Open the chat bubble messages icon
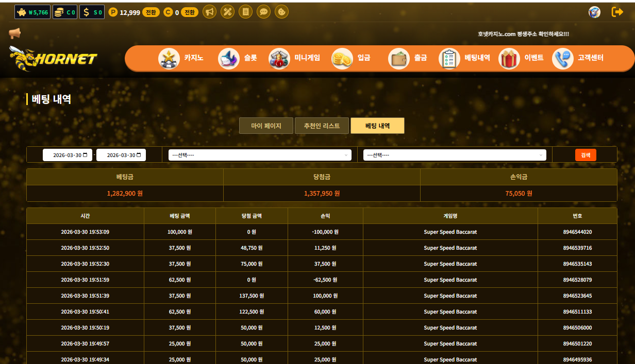635x364 pixels. 263,12
